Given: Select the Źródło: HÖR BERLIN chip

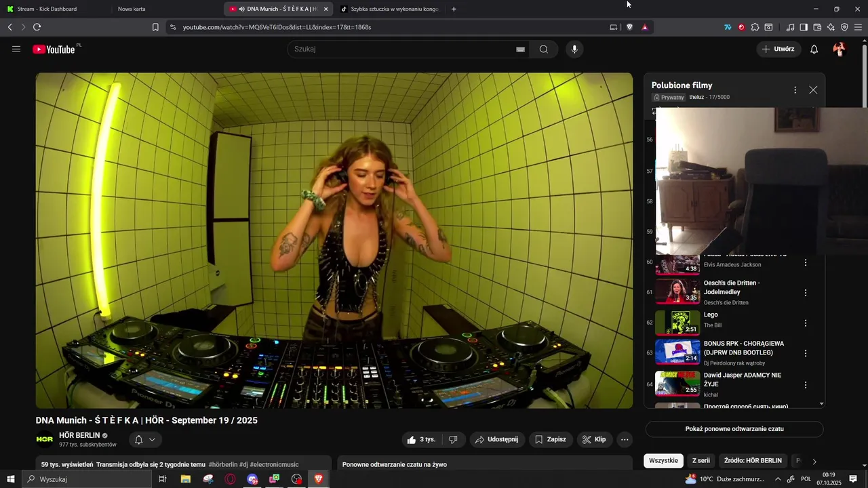Looking at the screenshot, I should point(753,460).
